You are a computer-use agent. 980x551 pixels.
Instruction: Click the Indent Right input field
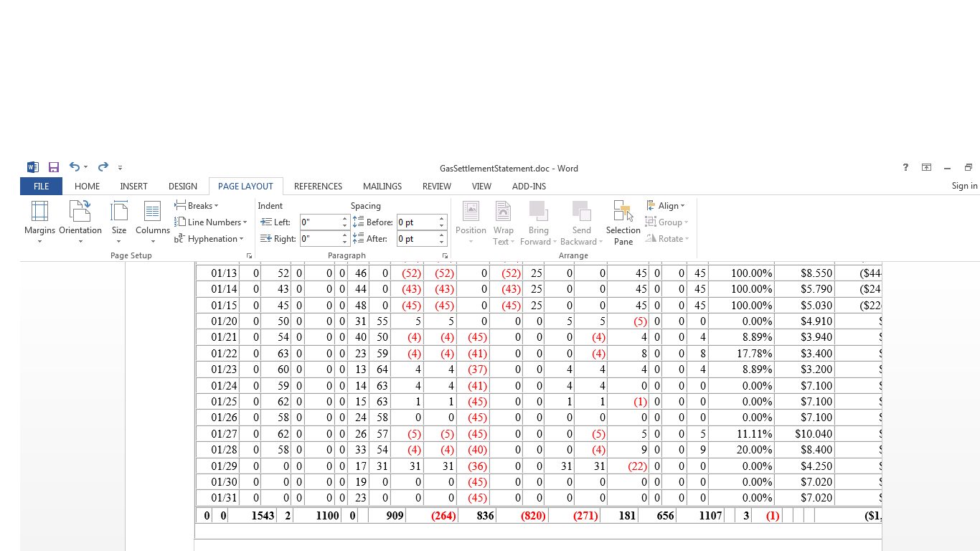320,239
